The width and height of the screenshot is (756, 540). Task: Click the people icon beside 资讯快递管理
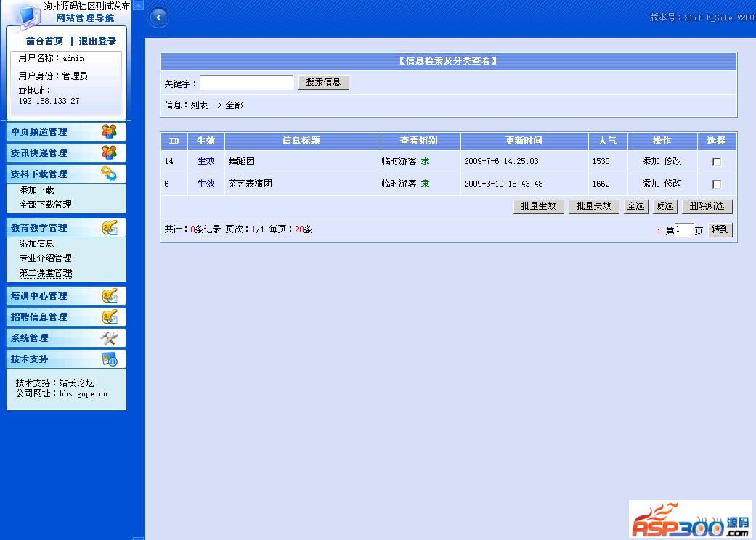click(109, 152)
